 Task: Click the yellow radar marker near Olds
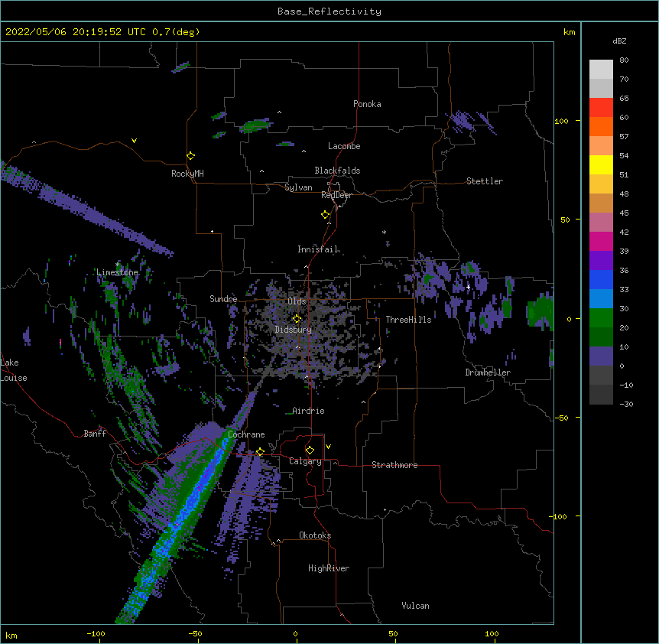tap(297, 319)
